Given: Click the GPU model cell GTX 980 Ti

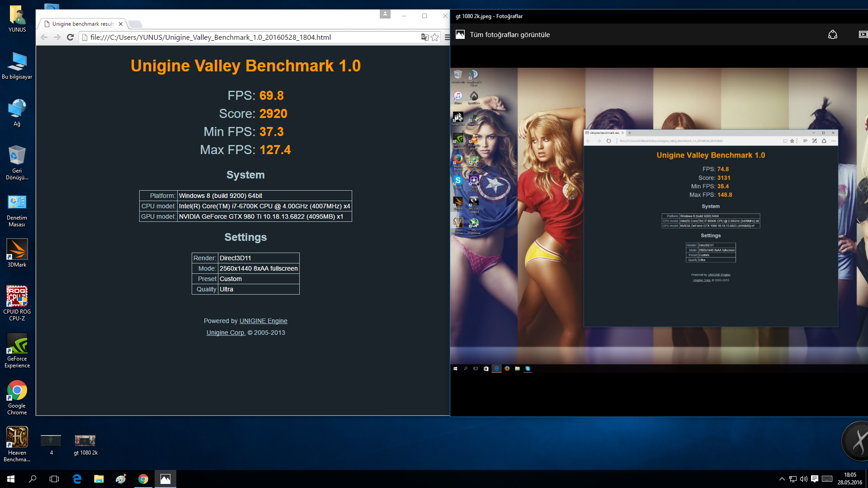Looking at the screenshot, I should click(x=264, y=216).
